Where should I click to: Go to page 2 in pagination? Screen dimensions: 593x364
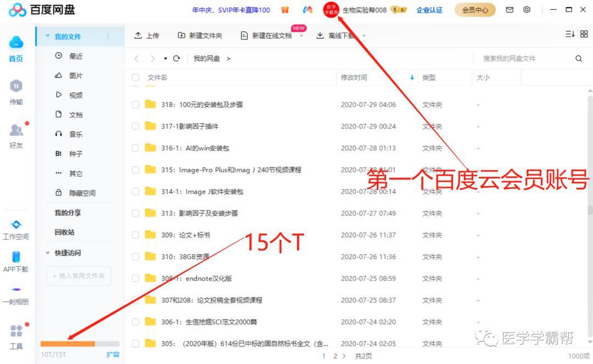(335, 356)
